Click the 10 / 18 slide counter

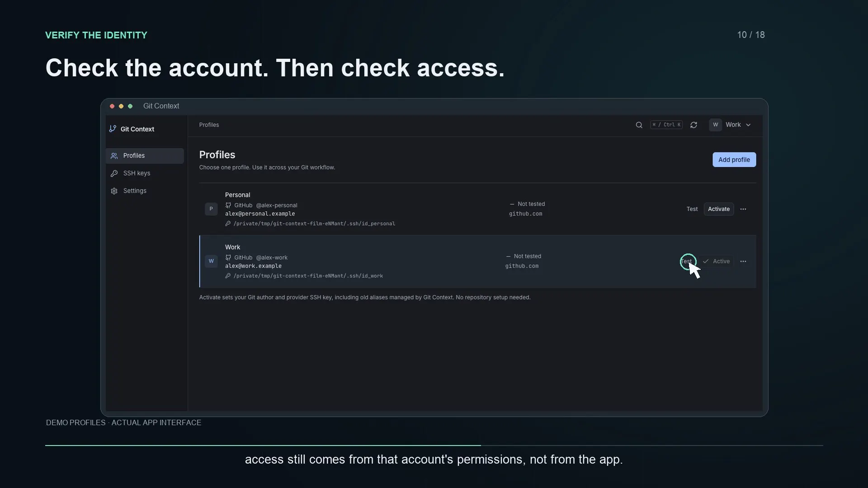pos(751,35)
